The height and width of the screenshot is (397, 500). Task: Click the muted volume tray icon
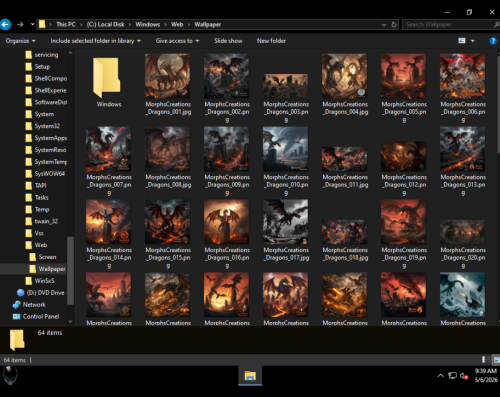click(464, 376)
